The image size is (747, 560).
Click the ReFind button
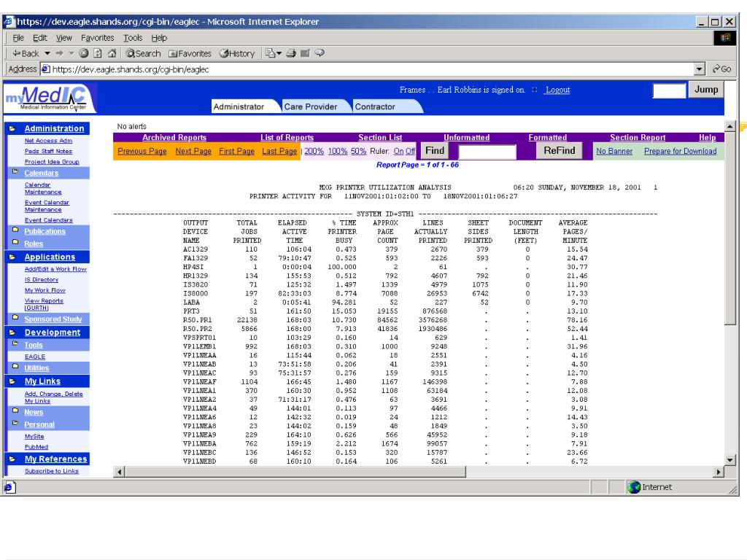[560, 151]
